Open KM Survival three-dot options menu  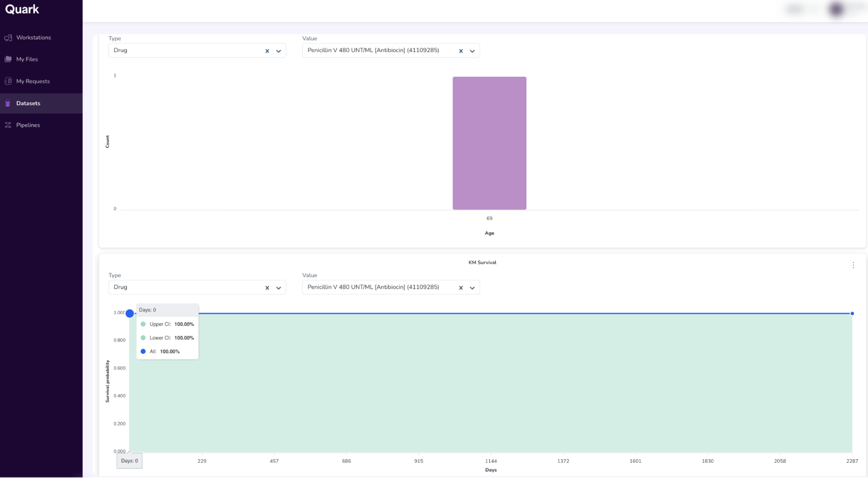click(853, 265)
